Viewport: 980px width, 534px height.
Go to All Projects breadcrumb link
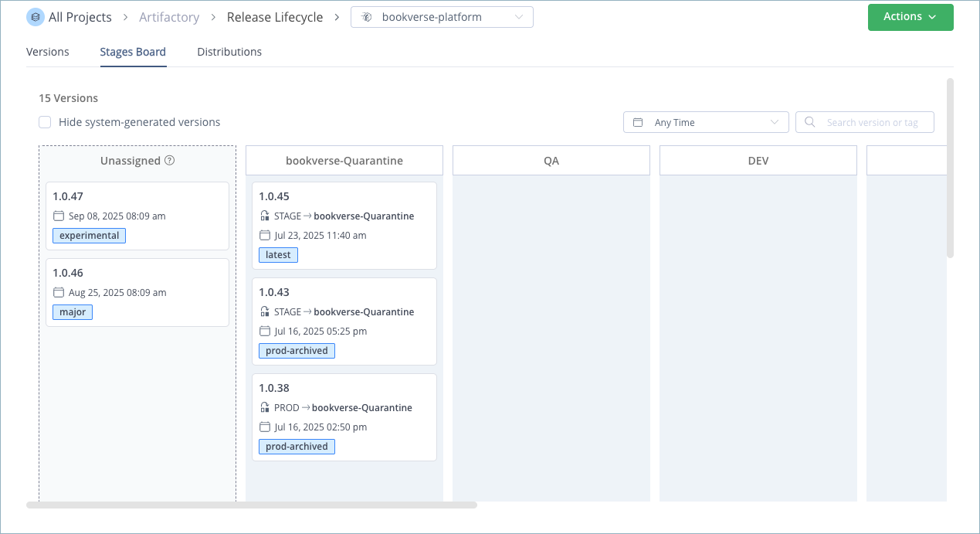tap(80, 17)
